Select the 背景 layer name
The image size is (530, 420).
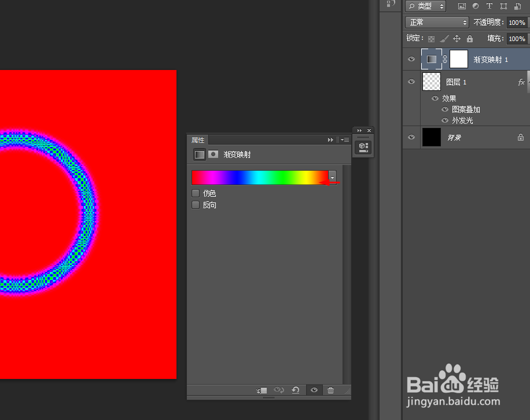454,137
